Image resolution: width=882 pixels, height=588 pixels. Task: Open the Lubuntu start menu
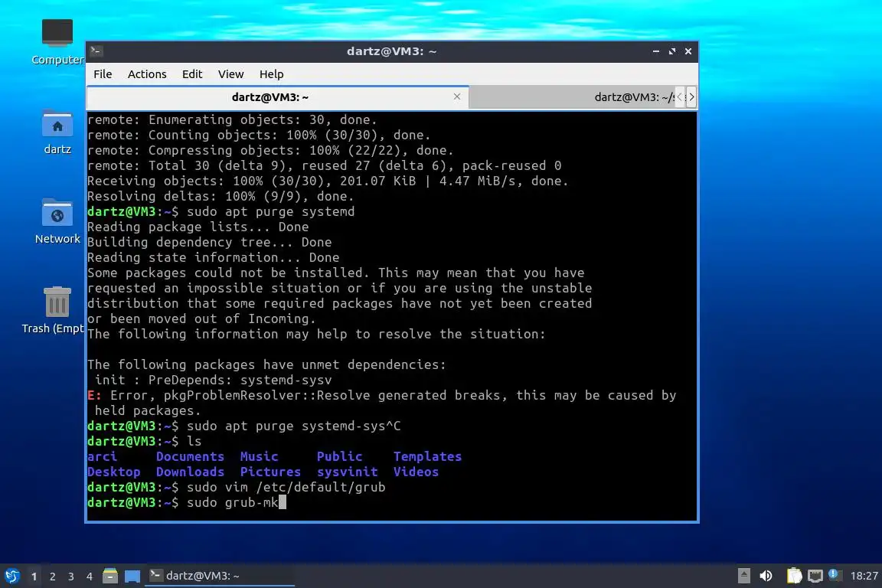click(x=11, y=576)
